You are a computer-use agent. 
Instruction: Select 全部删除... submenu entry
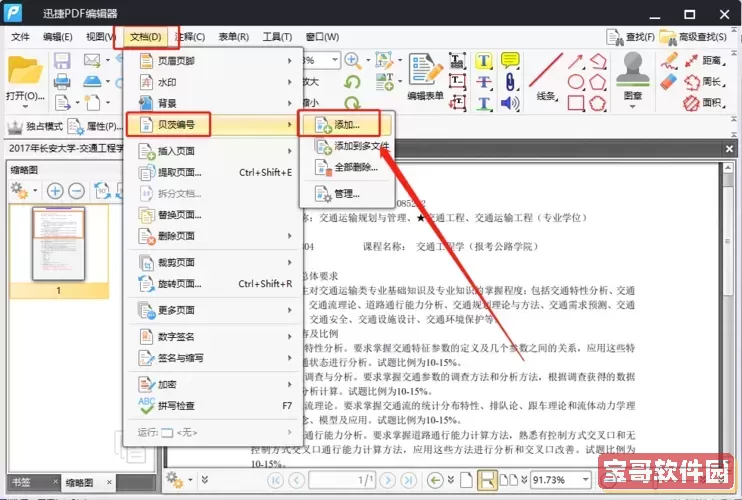[347, 167]
